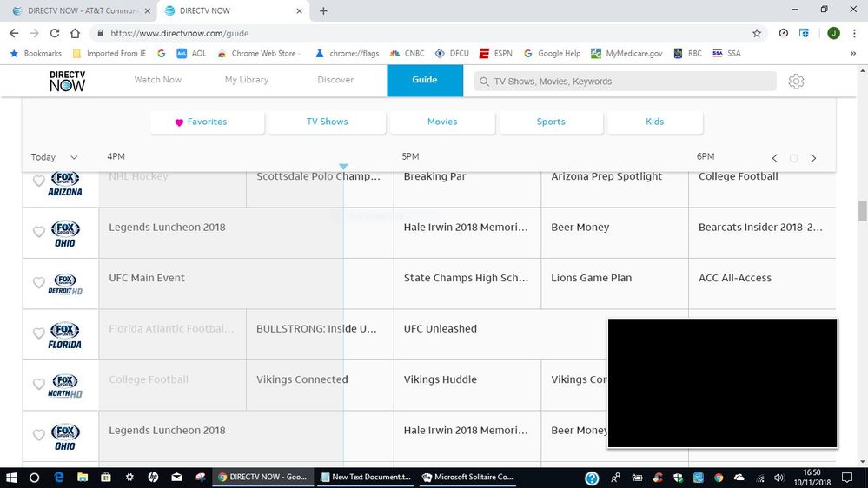Open the My Library tab
Image resolution: width=868 pixels, height=488 pixels.
(247, 80)
